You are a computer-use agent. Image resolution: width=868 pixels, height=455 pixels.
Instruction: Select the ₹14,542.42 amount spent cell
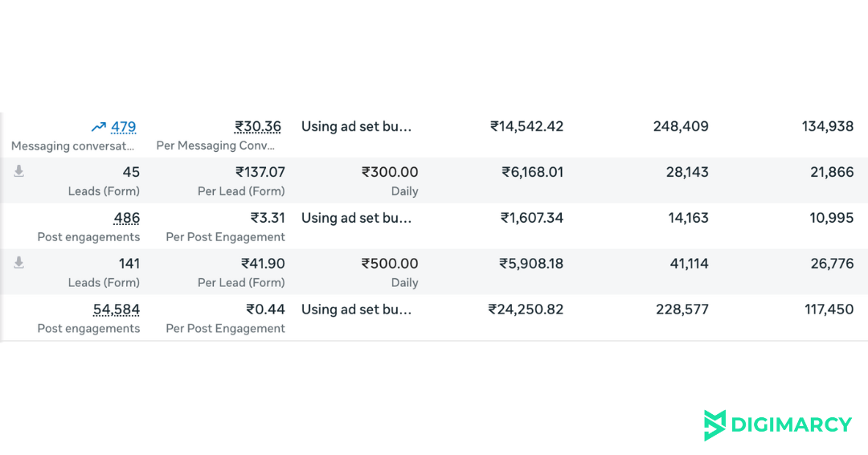[527, 126]
